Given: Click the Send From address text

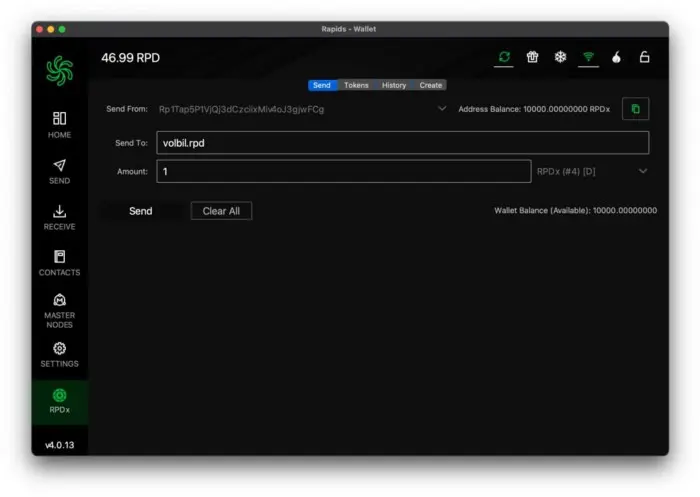Looking at the screenshot, I should click(242, 109).
